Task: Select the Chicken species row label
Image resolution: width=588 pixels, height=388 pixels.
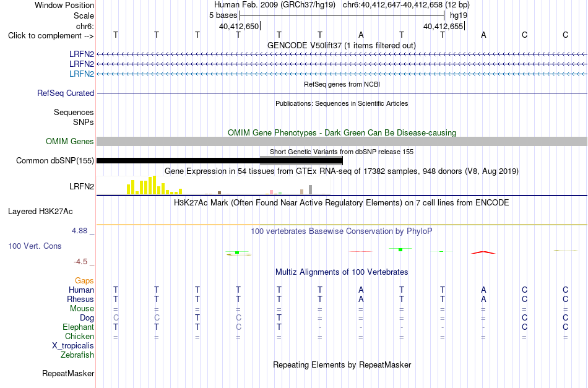Action: coord(79,336)
